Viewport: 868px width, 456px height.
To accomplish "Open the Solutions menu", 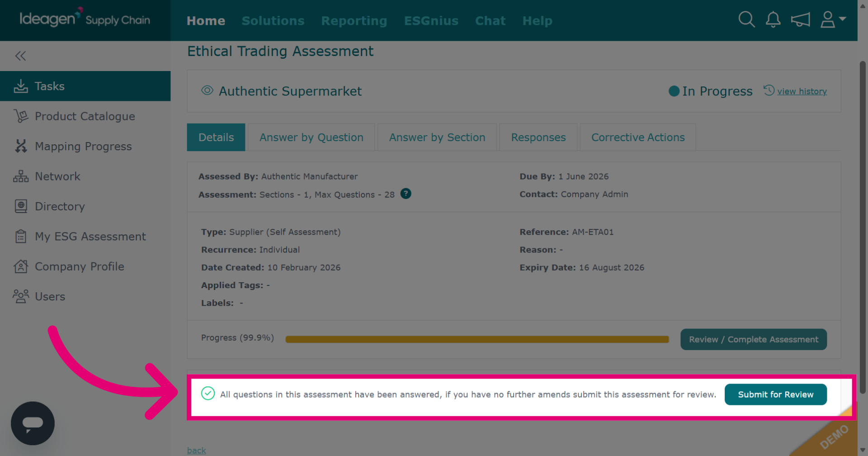I will coord(273,21).
